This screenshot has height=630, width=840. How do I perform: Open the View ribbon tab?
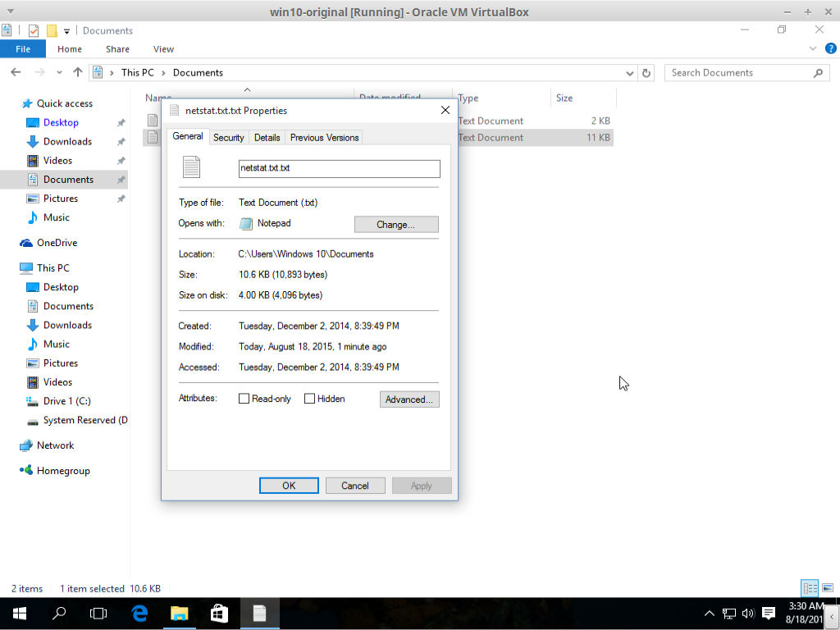(x=163, y=49)
